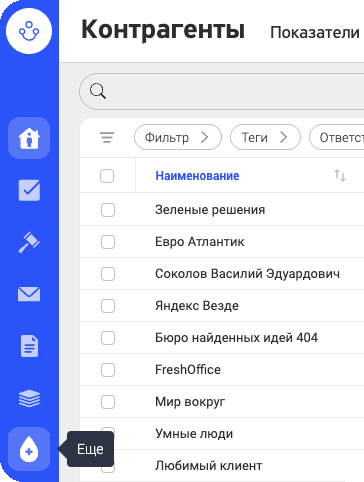Open the tasks checkmark sidebar icon

point(29,190)
